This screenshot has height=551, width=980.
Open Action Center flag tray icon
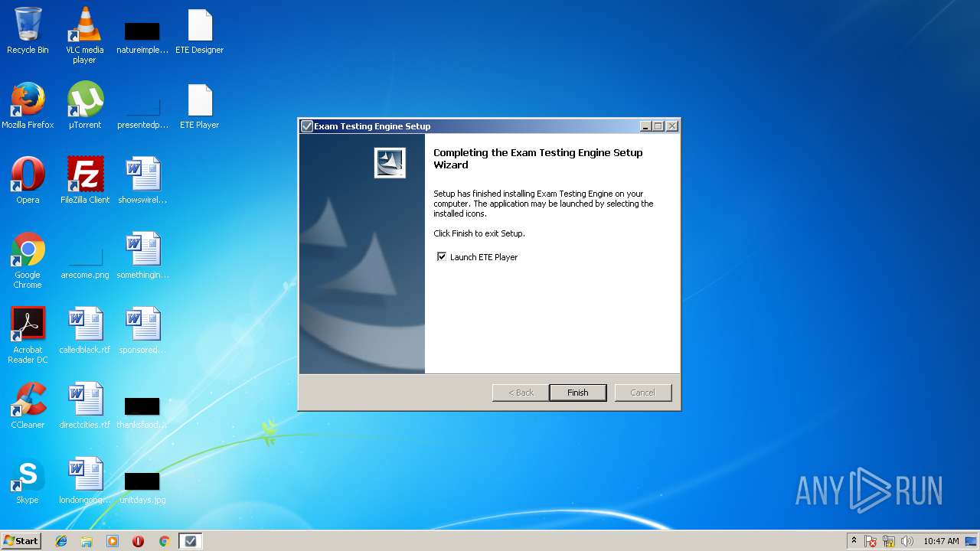tap(871, 541)
